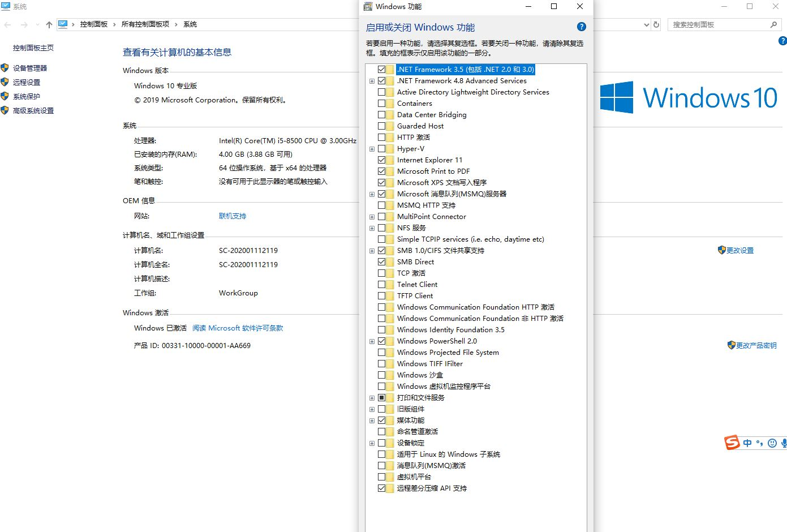Viewport: 787px width, 532px height.
Task: Click the up arrow navigation icon
Action: (49, 24)
